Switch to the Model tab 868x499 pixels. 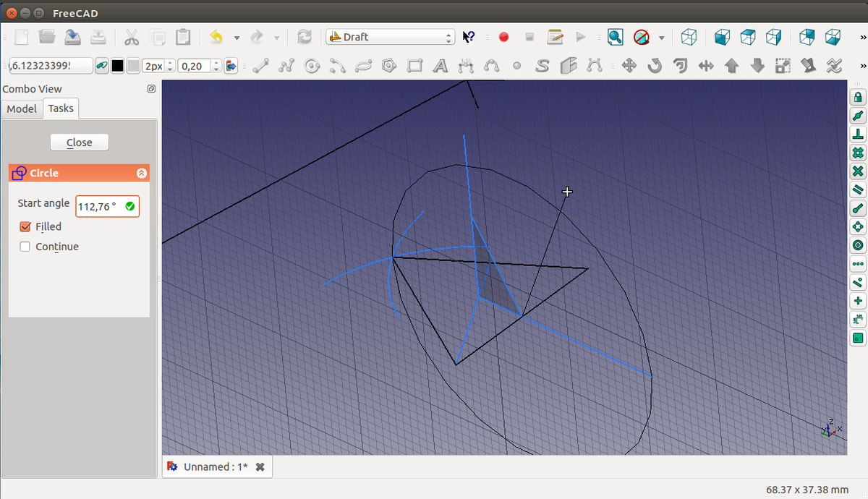point(22,108)
